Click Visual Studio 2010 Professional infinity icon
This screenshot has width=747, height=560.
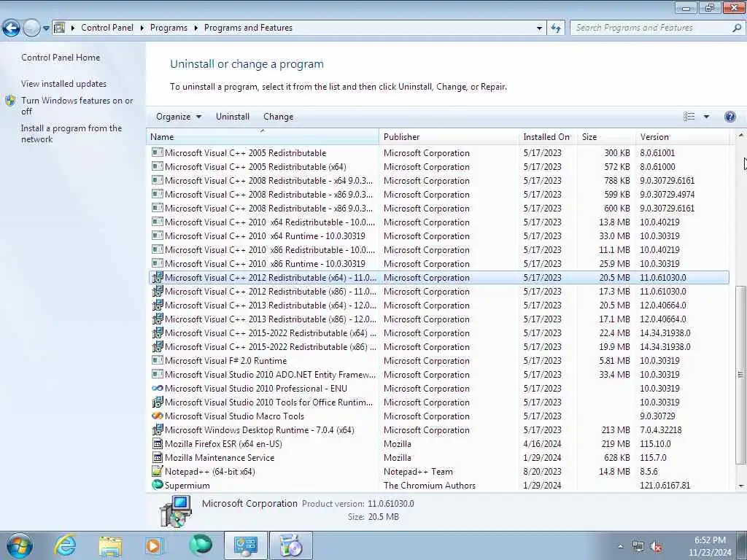tap(158, 388)
